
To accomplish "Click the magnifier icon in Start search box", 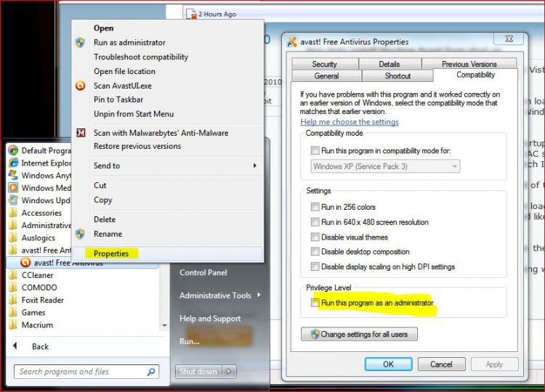I will tap(151, 372).
